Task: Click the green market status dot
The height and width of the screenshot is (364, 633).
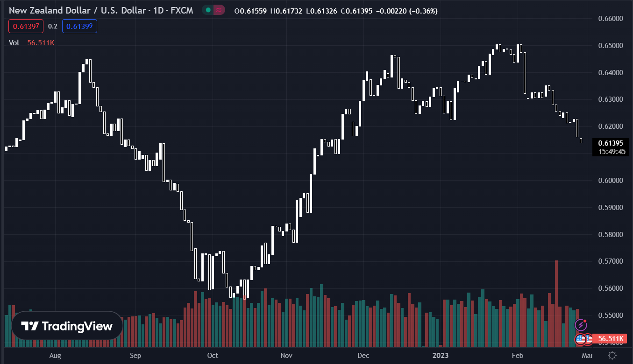Action: [x=208, y=10]
